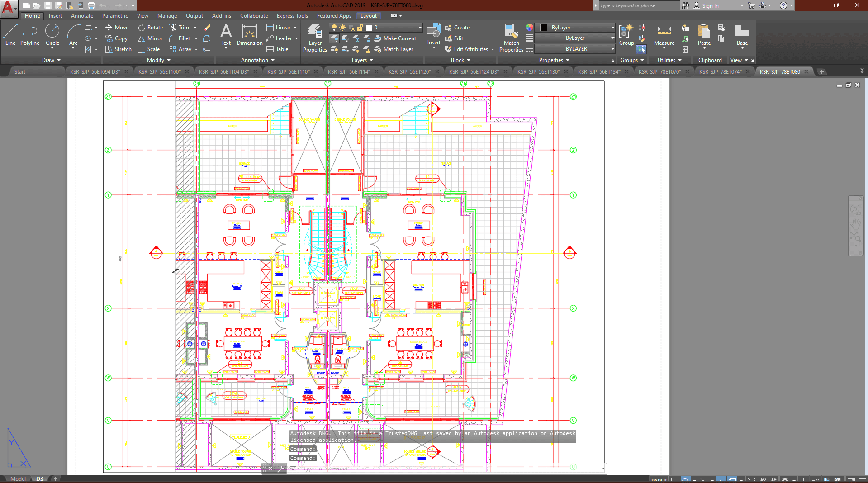The height and width of the screenshot is (483, 868).
Task: Select the Erase tool icon
Action: click(x=207, y=28)
